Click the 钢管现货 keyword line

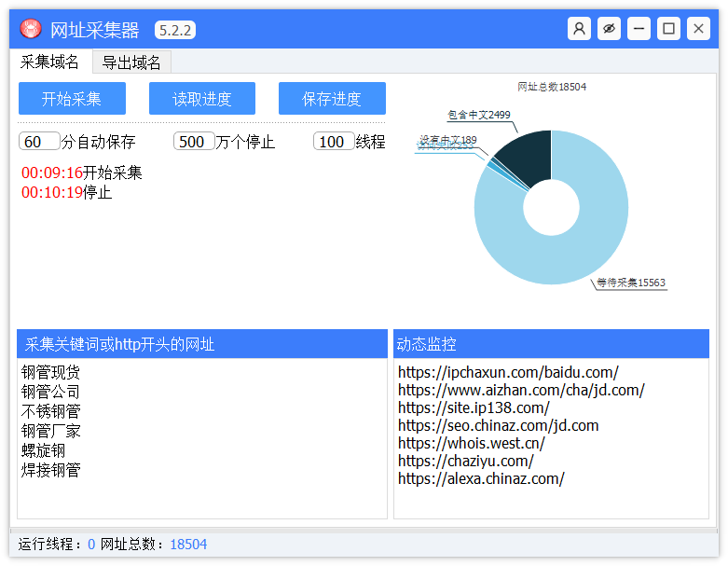click(x=51, y=372)
